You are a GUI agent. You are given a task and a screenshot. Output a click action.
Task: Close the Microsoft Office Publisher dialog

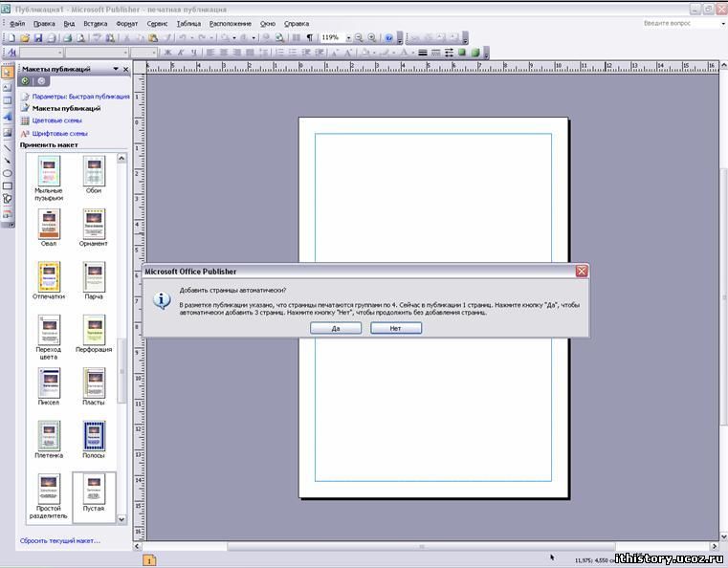(582, 271)
